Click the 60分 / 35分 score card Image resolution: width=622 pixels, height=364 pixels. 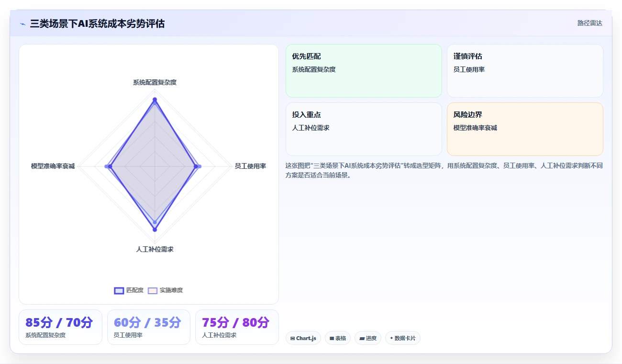148,327
